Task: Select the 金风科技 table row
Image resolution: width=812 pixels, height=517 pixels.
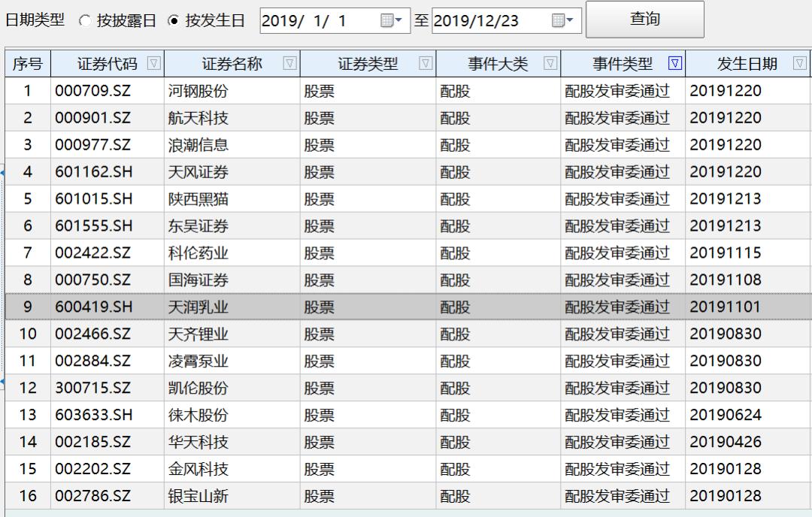Action: (301, 469)
